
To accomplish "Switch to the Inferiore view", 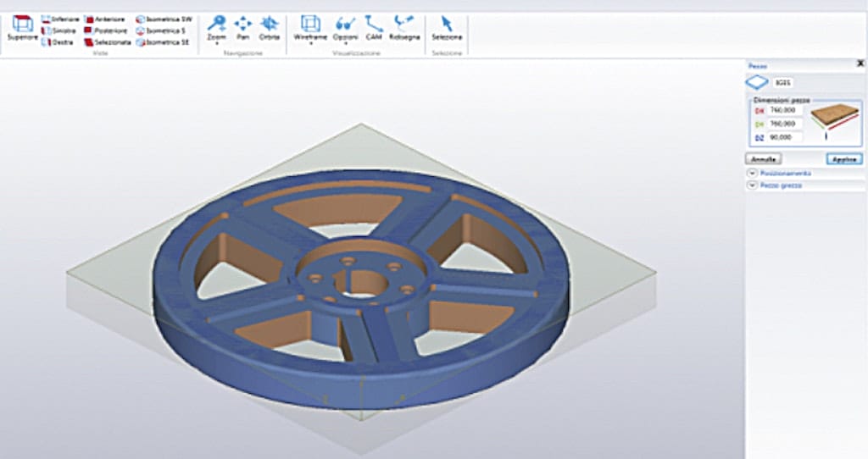I will click(x=61, y=19).
